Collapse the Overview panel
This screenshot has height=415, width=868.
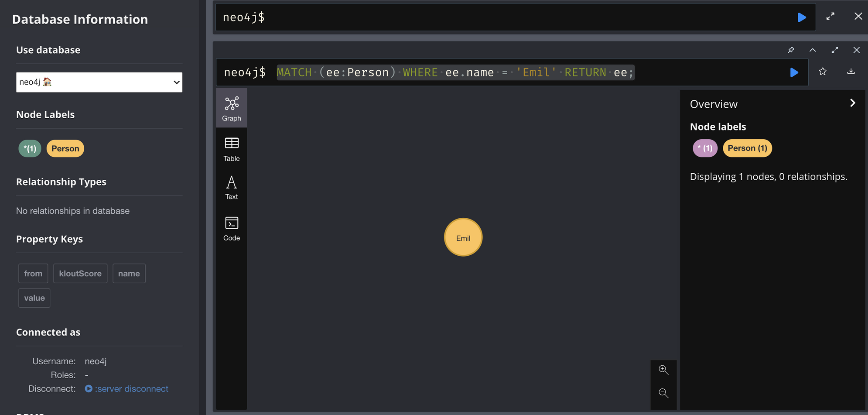853,103
